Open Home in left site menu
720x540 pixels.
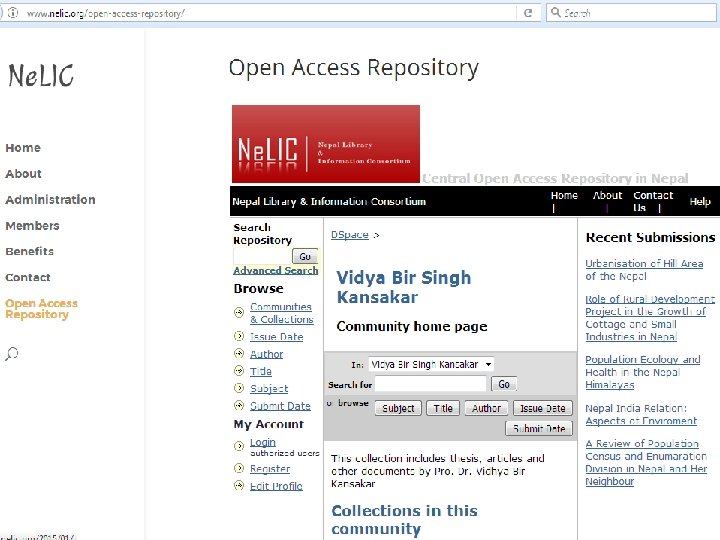[x=23, y=148]
